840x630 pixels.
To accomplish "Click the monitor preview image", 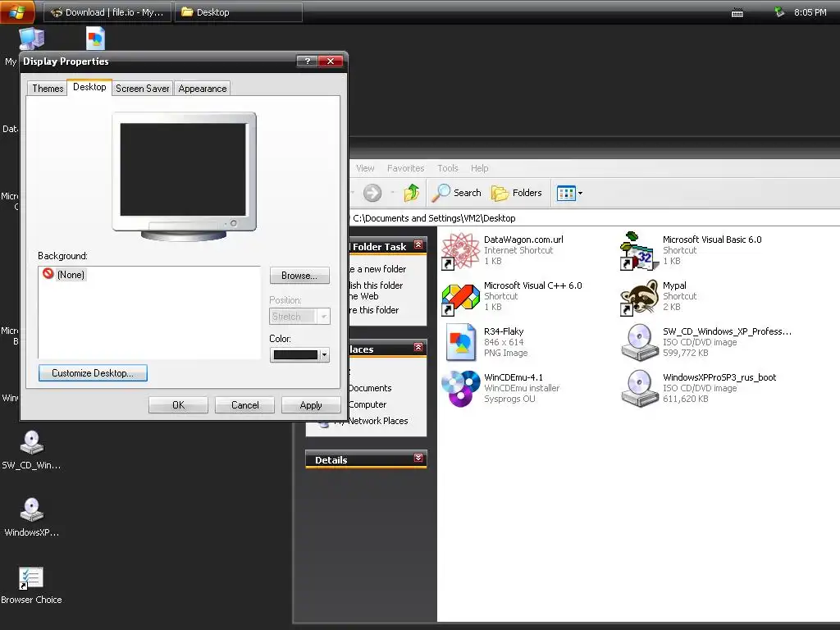I will pyautogui.click(x=184, y=177).
